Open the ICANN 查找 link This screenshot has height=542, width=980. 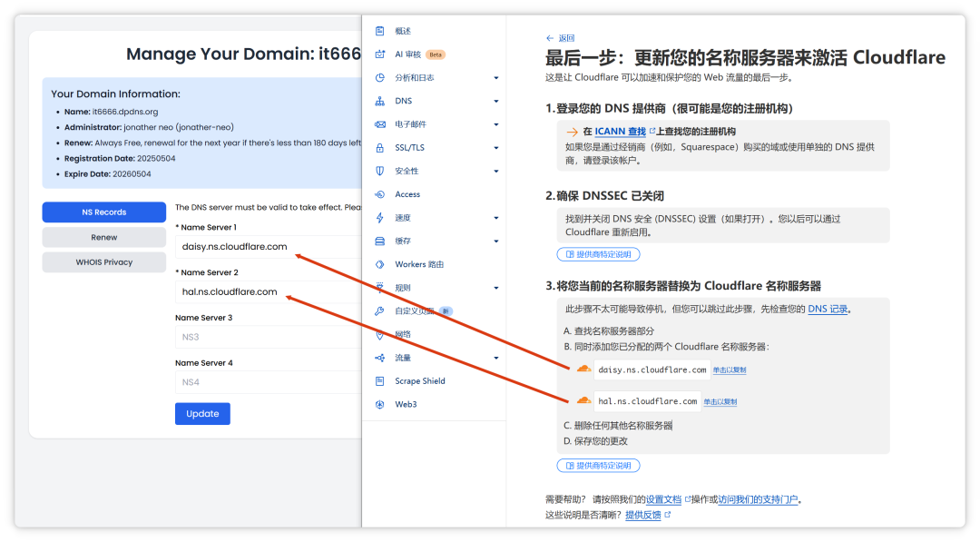tap(620, 132)
